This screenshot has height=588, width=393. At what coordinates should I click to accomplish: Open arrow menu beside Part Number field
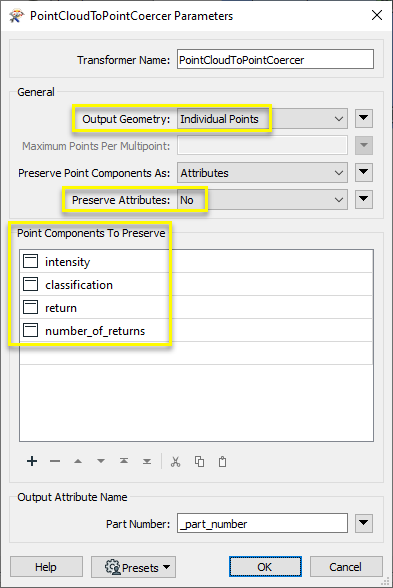(364, 523)
